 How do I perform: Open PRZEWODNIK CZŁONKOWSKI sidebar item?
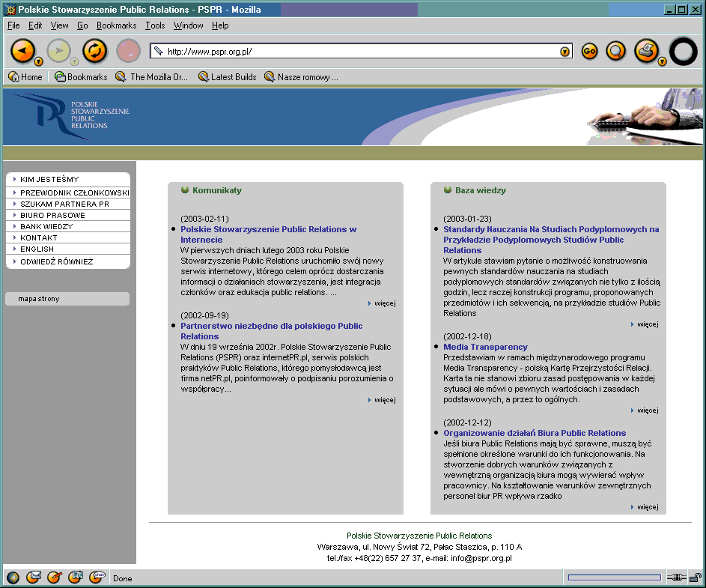click(68, 193)
